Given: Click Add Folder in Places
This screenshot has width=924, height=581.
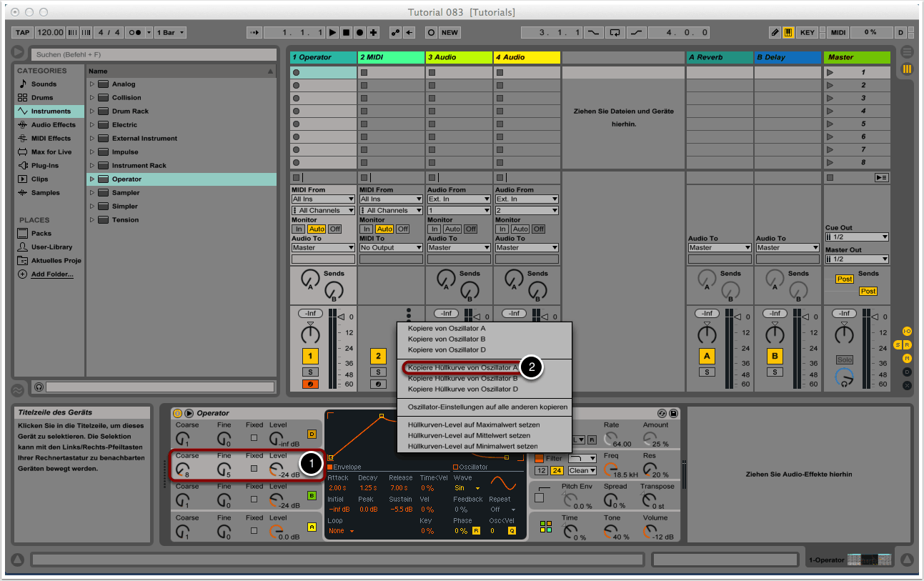Looking at the screenshot, I should click(51, 274).
